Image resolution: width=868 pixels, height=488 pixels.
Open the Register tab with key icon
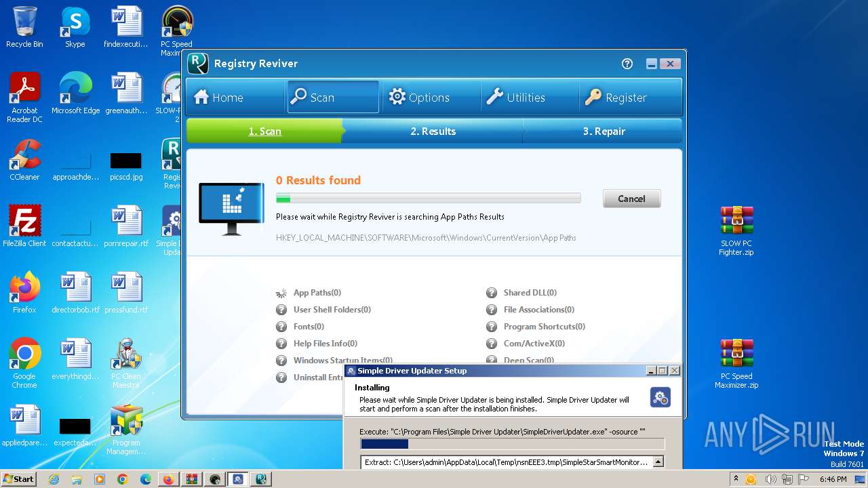(630, 97)
